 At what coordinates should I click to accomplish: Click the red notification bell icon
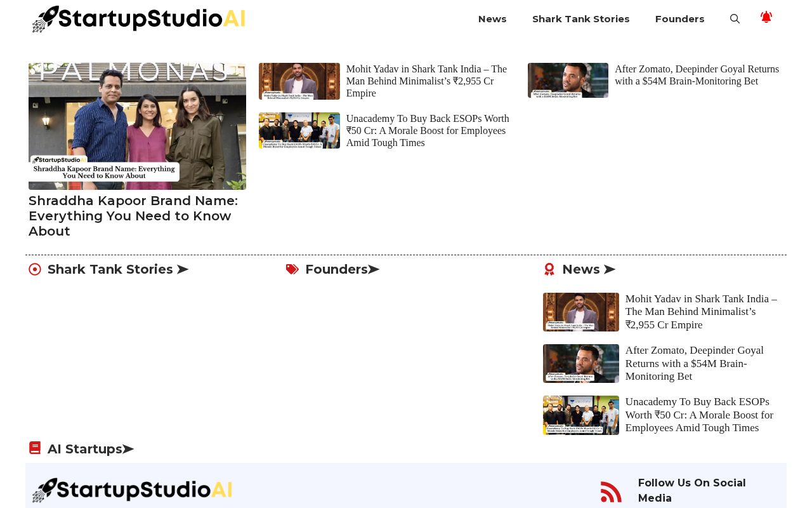(766, 18)
